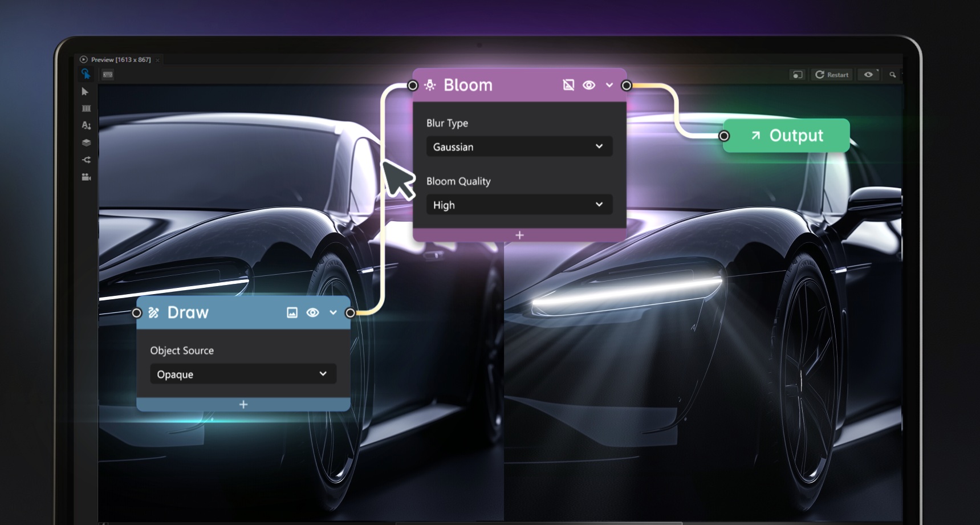The image size is (980, 525).
Task: Select the blue interact cursor tool in sidebar
Action: (x=86, y=74)
